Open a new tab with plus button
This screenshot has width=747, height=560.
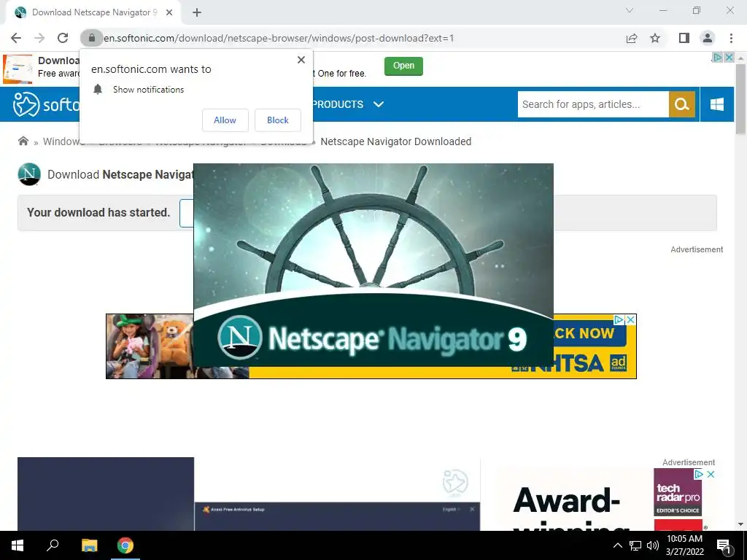tap(197, 12)
